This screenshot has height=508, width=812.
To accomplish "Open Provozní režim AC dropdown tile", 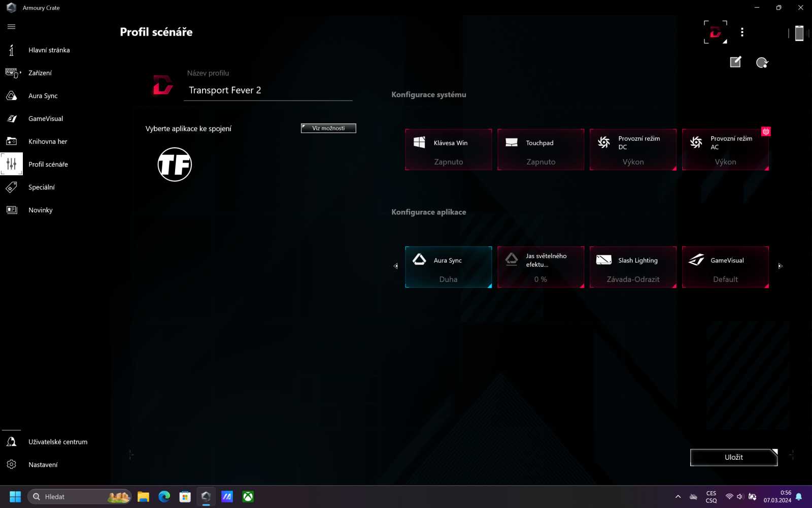I will tap(726, 149).
